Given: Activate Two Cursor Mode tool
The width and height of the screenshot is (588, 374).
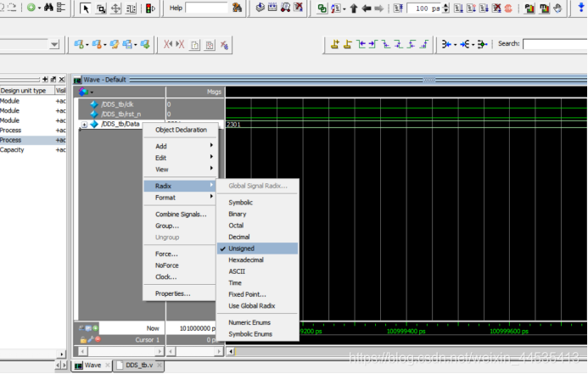Looking at the screenshot, I should click(131, 8).
